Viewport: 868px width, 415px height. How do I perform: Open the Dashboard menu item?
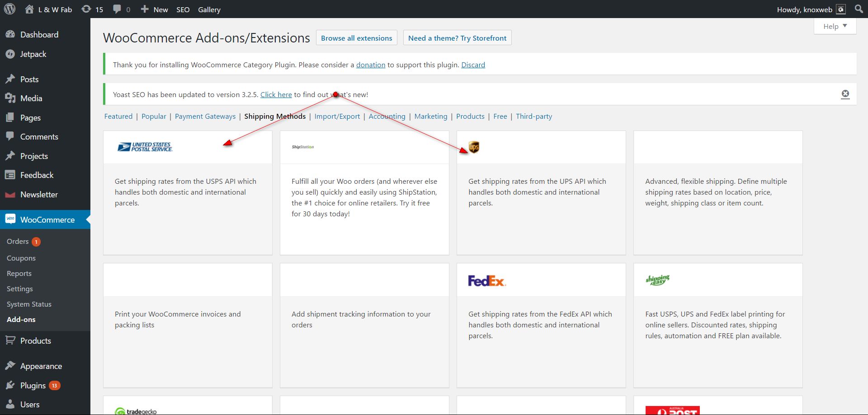tap(39, 35)
